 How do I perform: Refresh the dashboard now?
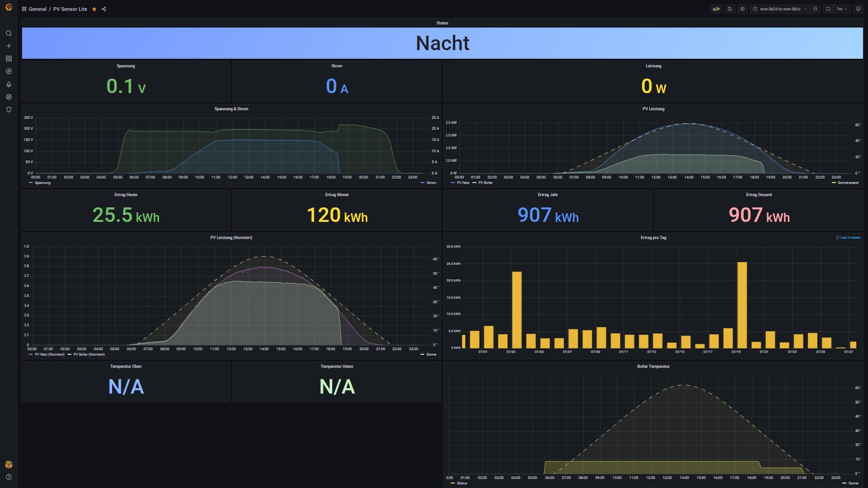(x=828, y=9)
